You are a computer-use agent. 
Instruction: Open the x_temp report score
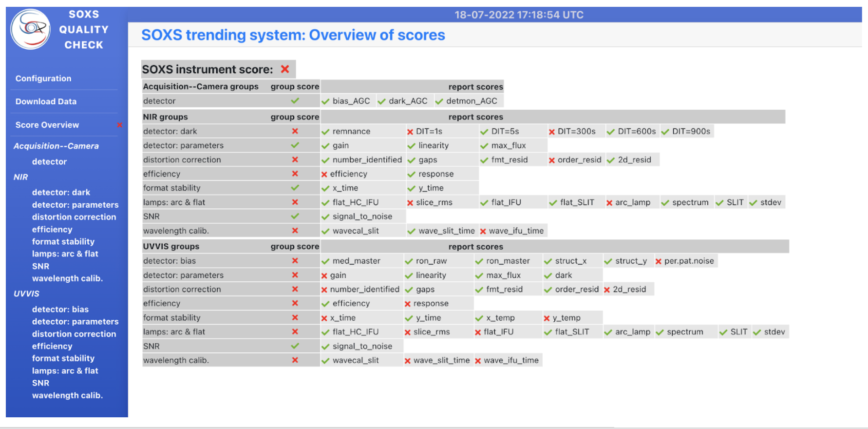[500, 318]
